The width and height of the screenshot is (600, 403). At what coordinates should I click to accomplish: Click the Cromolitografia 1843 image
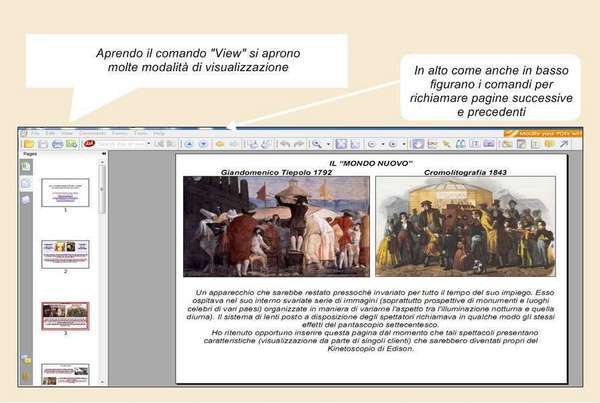(x=465, y=227)
